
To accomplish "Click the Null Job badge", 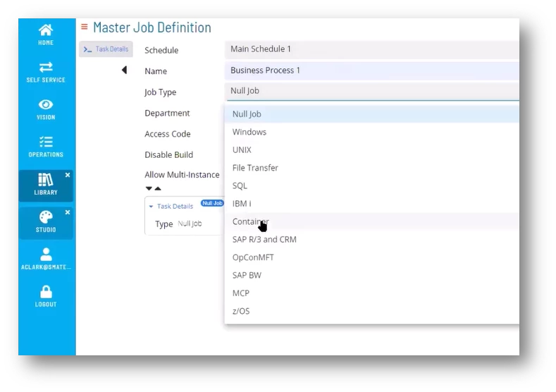I will 212,203.
